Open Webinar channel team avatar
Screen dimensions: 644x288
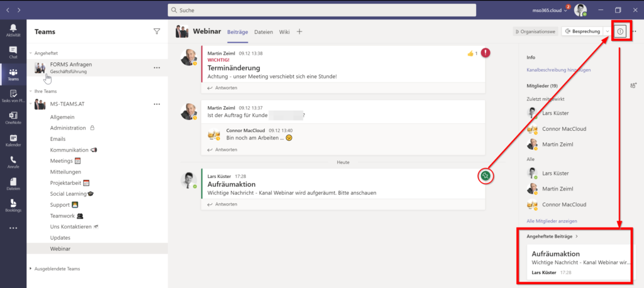point(182,31)
